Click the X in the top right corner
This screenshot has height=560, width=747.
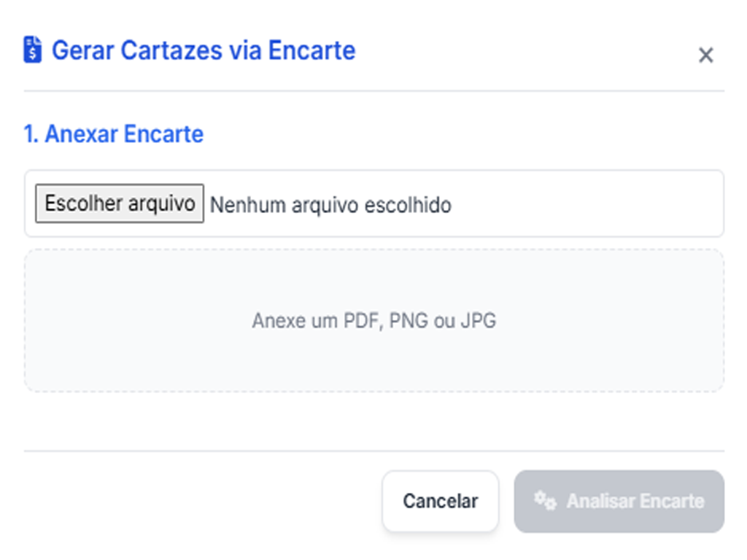[x=705, y=55]
